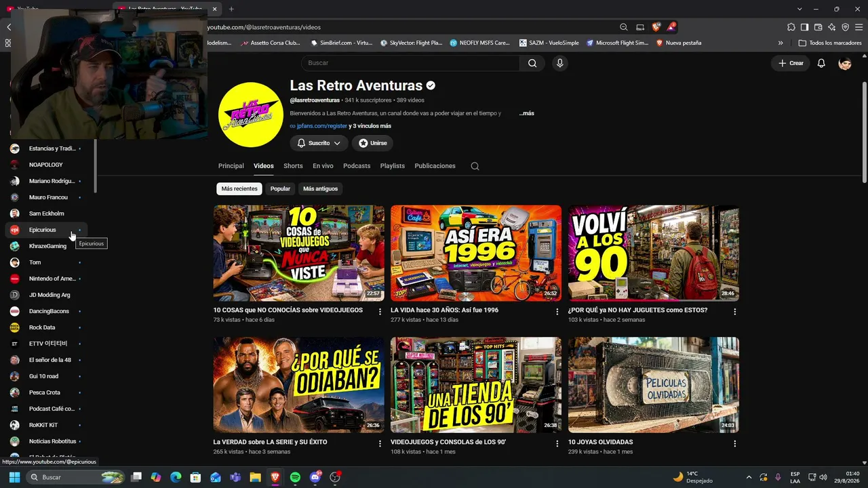Screen dimensions: 868x488
Task: Open 'y 3 vínculos más' links
Action: tap(370, 126)
